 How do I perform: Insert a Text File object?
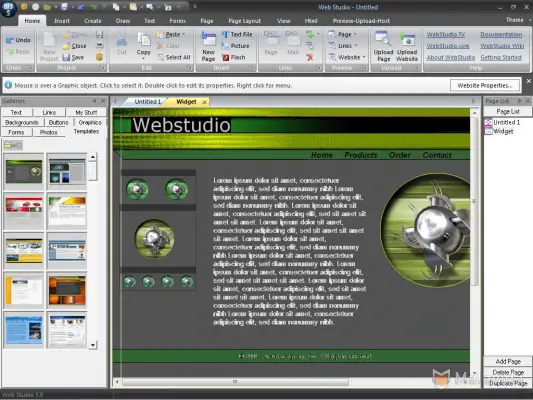click(237, 35)
